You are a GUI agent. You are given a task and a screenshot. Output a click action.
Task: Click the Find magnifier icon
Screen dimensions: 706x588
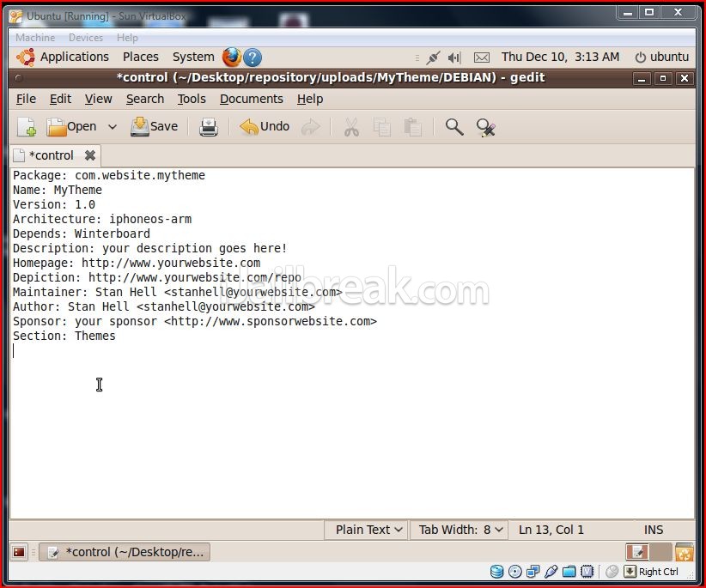[454, 127]
